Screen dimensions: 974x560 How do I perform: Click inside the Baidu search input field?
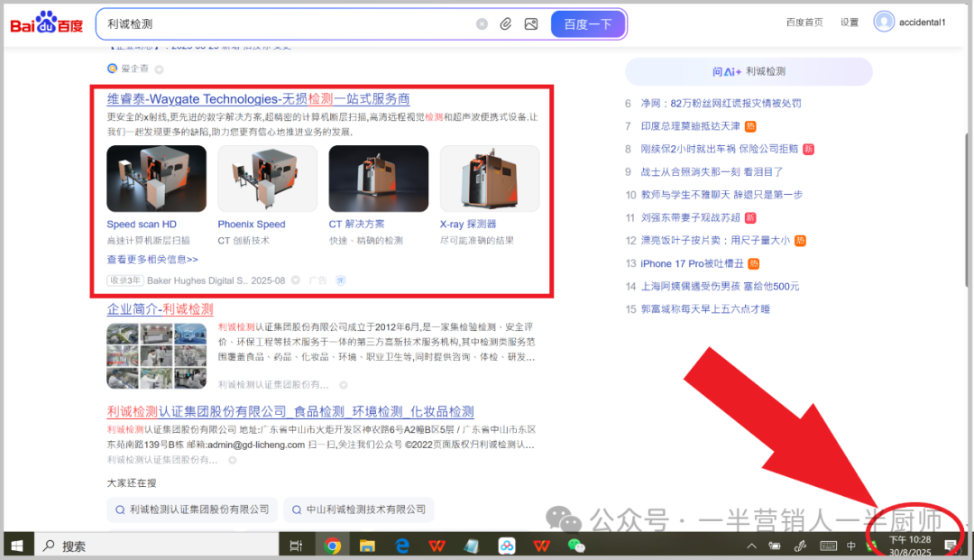point(286,24)
